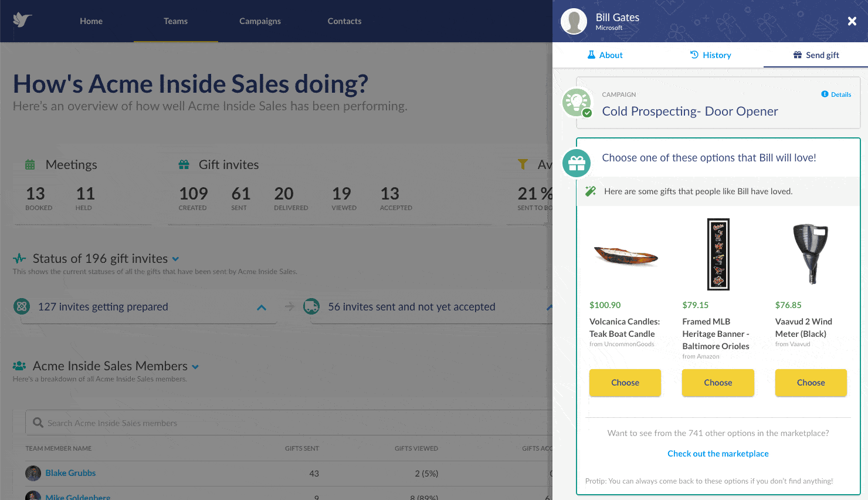Click the $100.90 price
This screenshot has width=868, height=500.
click(605, 305)
